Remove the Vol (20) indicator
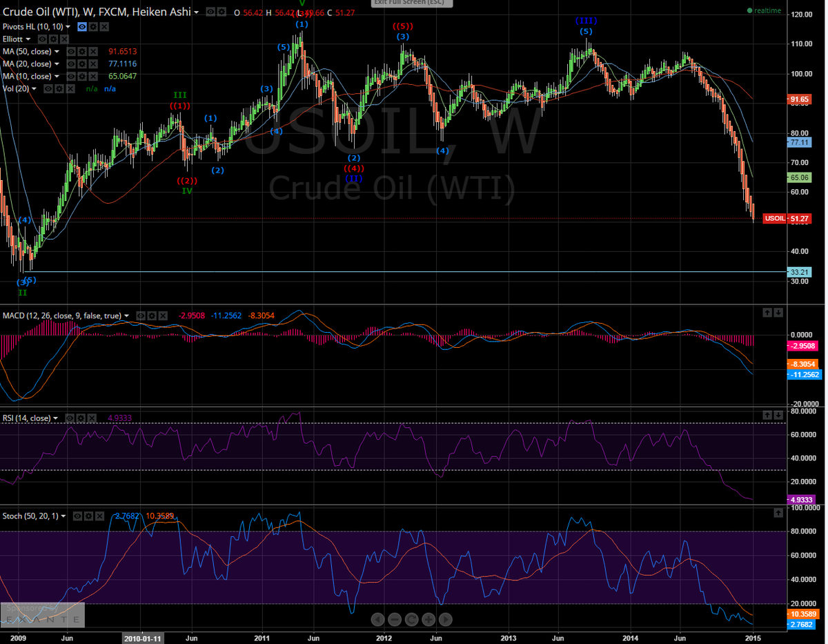 click(x=70, y=88)
